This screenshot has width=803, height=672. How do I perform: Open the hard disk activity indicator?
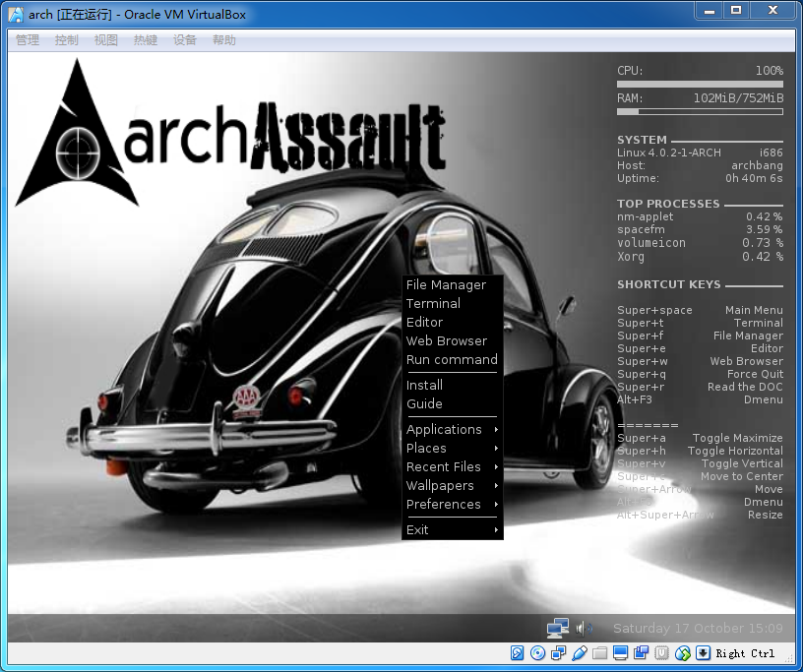[x=518, y=653]
